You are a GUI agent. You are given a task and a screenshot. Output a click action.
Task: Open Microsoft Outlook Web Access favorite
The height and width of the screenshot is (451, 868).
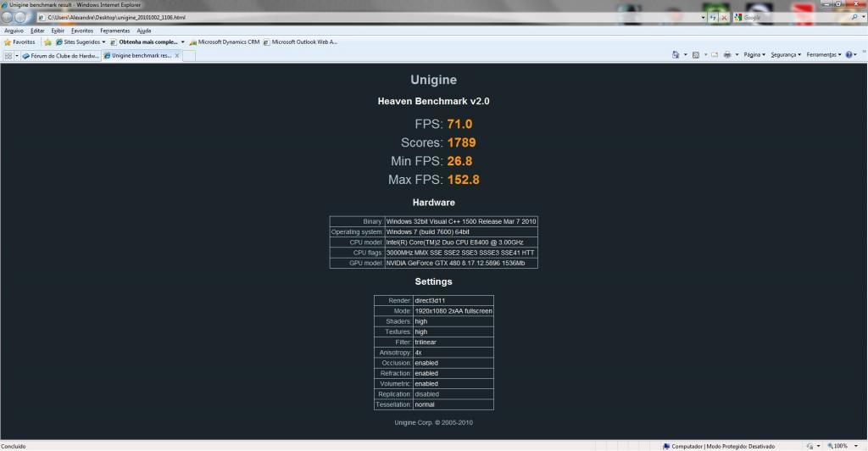300,42
